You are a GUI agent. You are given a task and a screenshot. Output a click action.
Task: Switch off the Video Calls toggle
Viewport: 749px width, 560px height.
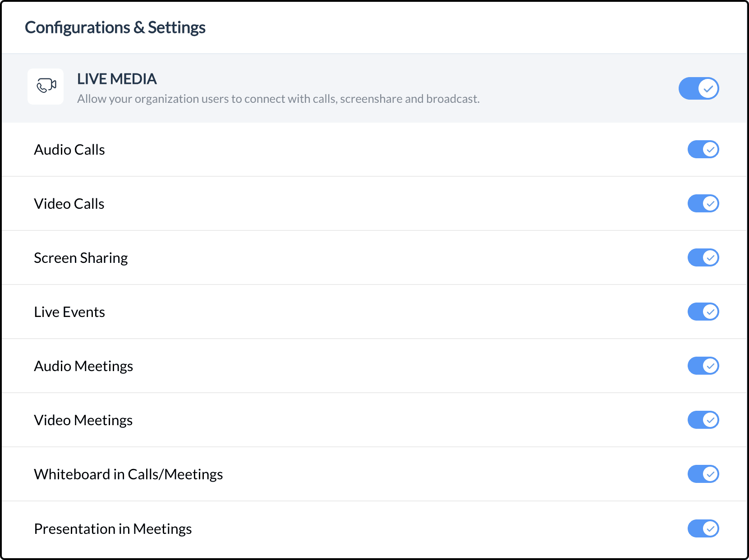pyautogui.click(x=703, y=203)
